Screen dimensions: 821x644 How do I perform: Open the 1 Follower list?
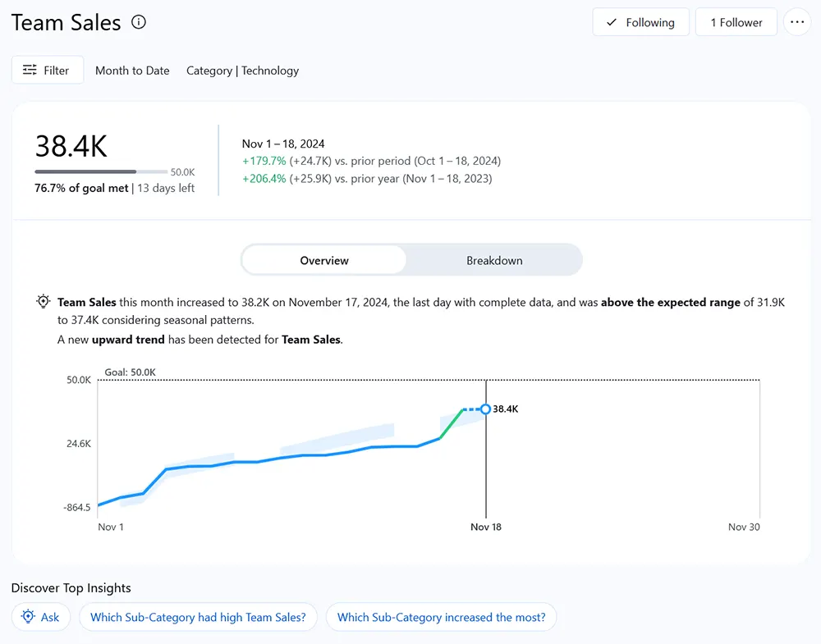[736, 22]
